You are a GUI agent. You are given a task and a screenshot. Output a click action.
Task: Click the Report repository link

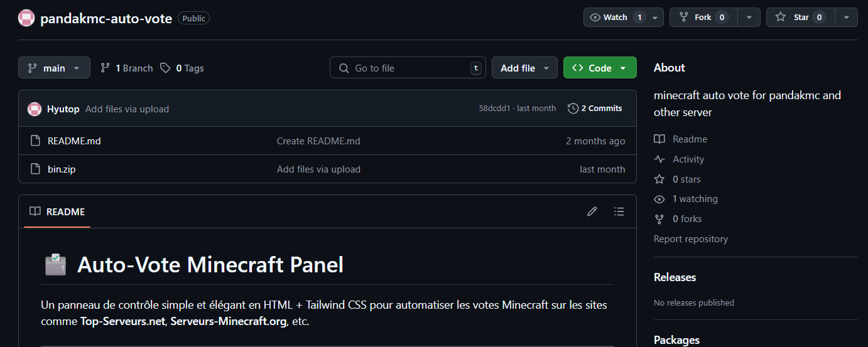click(x=691, y=239)
